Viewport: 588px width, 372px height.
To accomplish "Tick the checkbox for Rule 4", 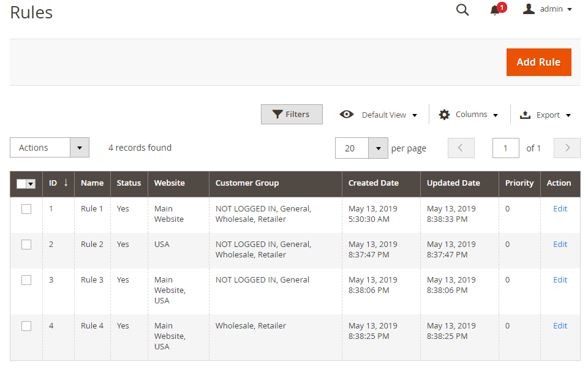I will tap(26, 326).
